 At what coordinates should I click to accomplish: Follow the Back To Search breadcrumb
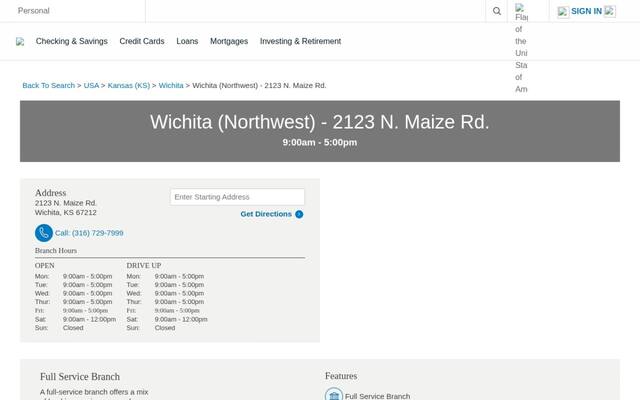click(x=49, y=85)
